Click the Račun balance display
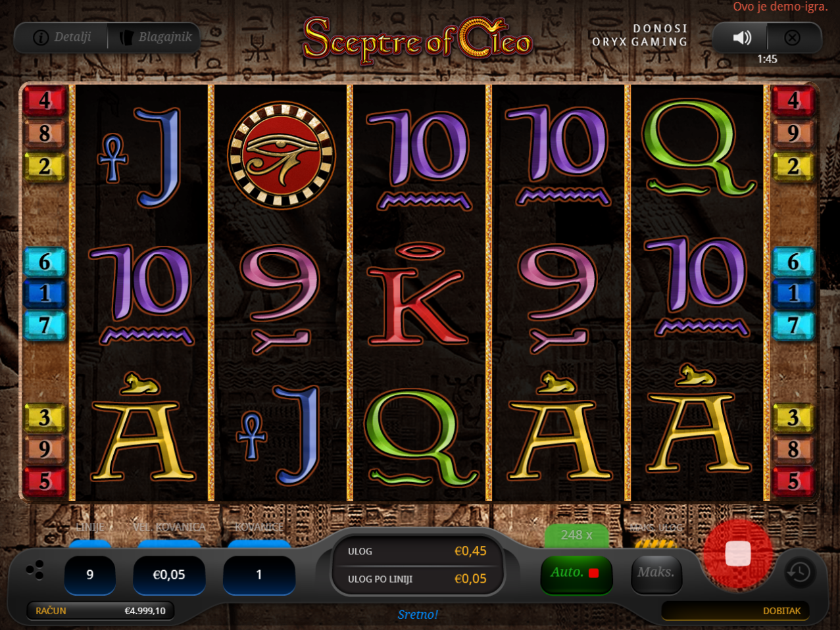 pos(101,611)
